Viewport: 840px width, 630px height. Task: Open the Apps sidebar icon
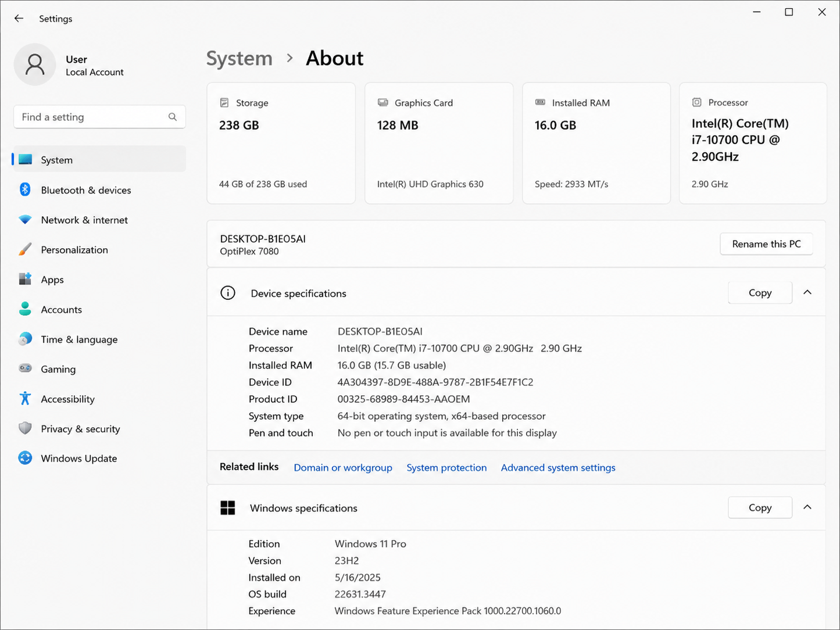[x=25, y=279]
